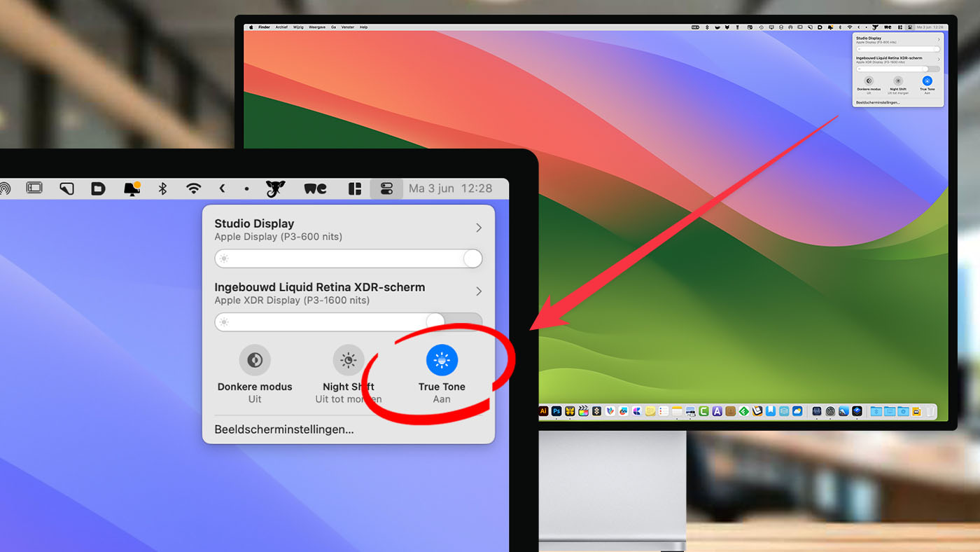Screen dimensions: 980x552
Task: Open the Finder menu
Action: pos(265,27)
